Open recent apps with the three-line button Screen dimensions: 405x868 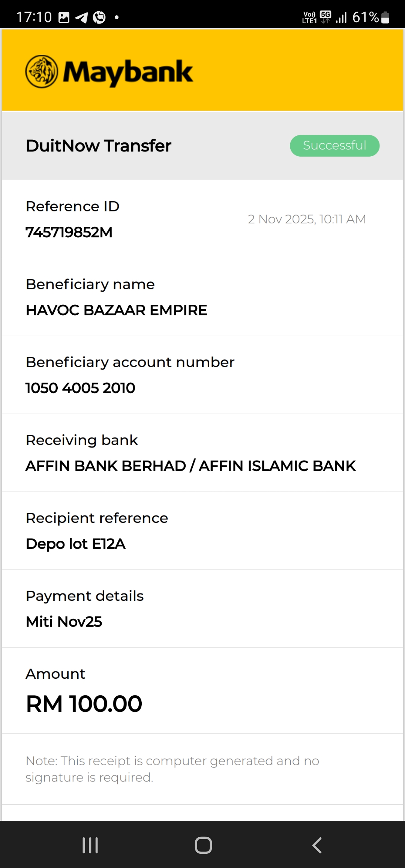[x=90, y=845]
